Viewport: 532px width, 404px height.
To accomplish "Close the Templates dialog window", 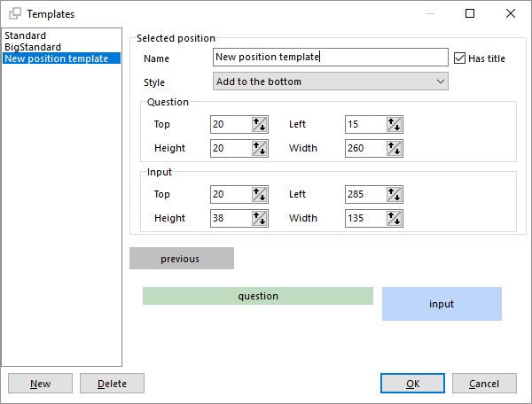I will pos(511,13).
